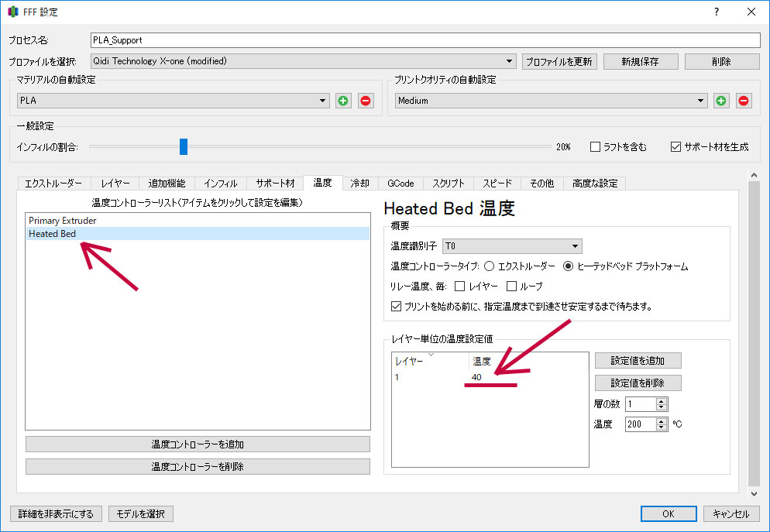Screen dimensions: 770x532
Task: Click the 設定値を追加 button
Action: 638,361
